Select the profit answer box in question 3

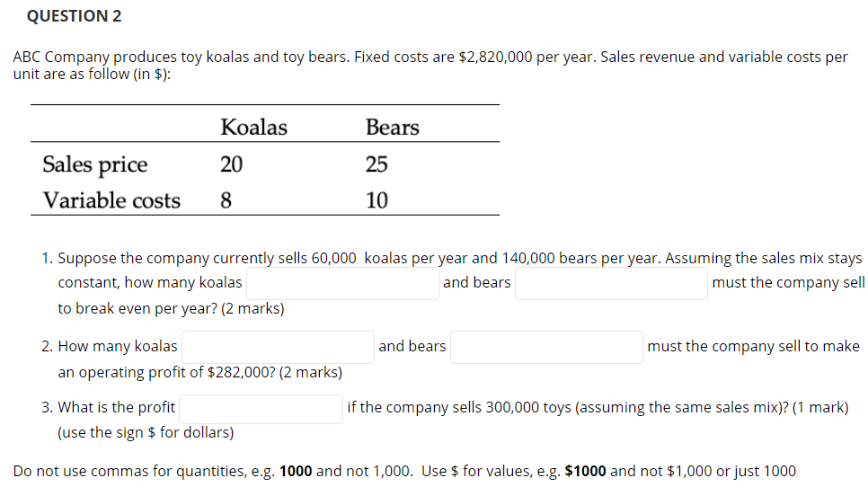coord(260,408)
